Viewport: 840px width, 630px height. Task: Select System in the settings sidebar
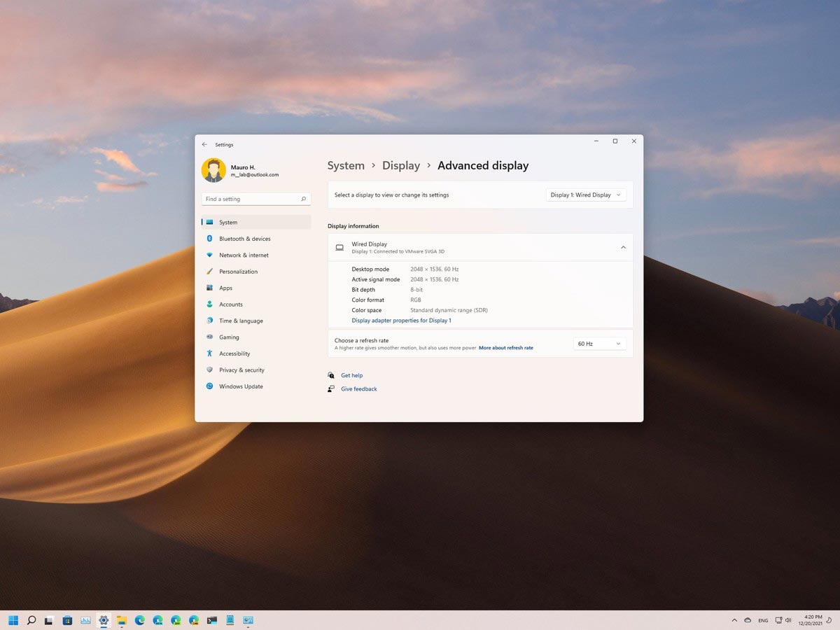(x=256, y=223)
